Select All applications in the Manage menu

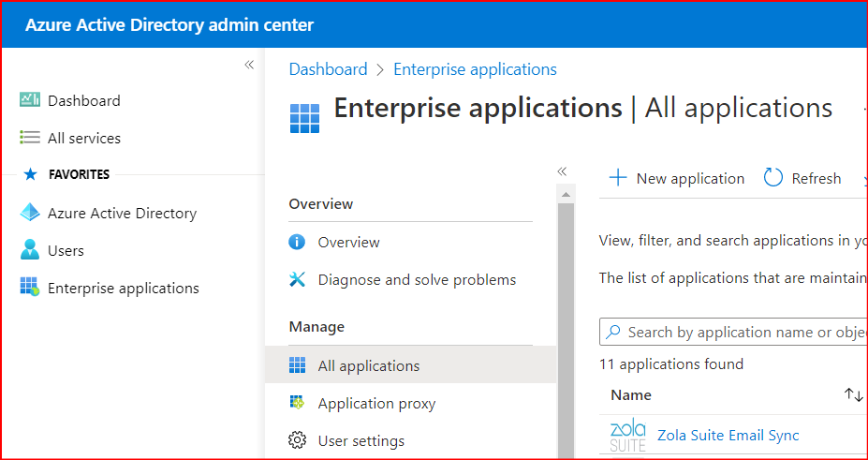[x=410, y=365]
